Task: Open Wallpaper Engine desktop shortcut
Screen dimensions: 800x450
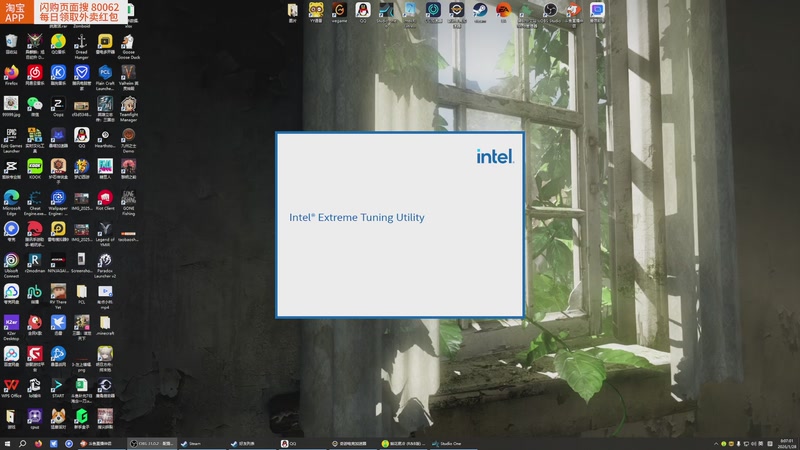Action: coord(58,202)
